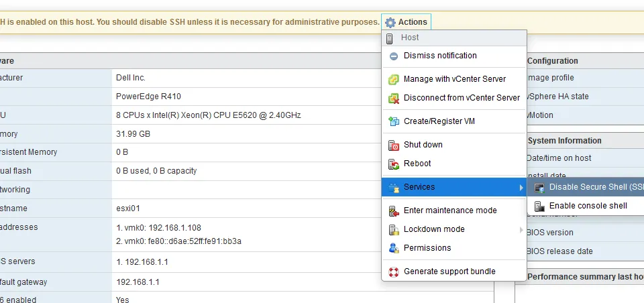Click the Dismiss notification icon
This screenshot has height=303, width=644.
coord(394,56)
